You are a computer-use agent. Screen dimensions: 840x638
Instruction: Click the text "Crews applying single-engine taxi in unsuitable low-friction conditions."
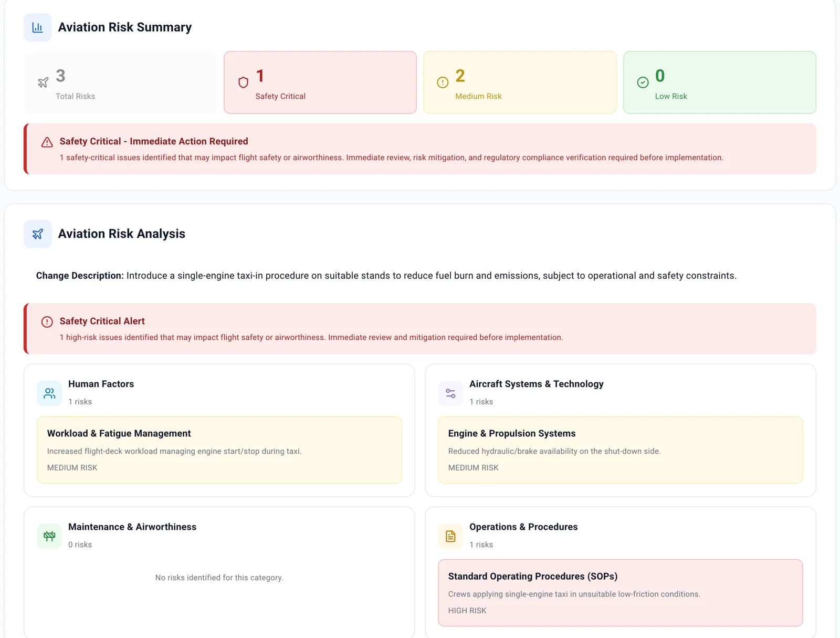click(x=574, y=594)
